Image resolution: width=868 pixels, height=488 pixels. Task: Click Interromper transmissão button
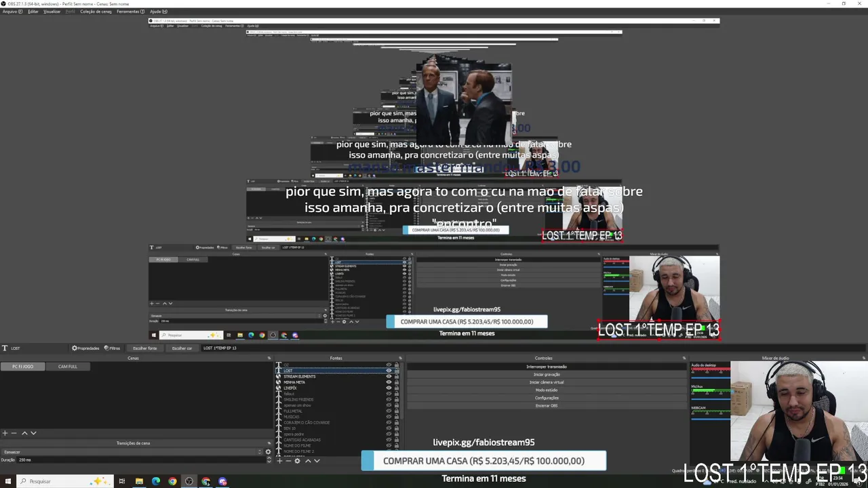click(547, 367)
